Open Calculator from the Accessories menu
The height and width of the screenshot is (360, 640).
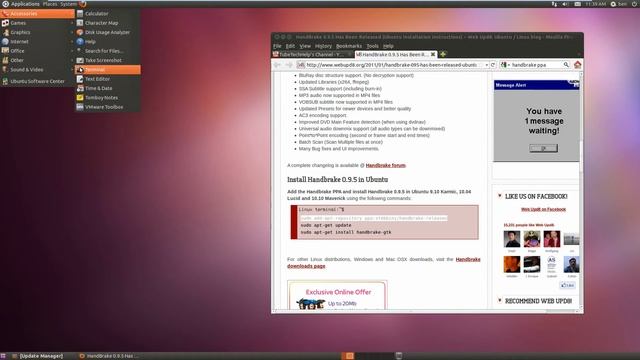[108, 13]
